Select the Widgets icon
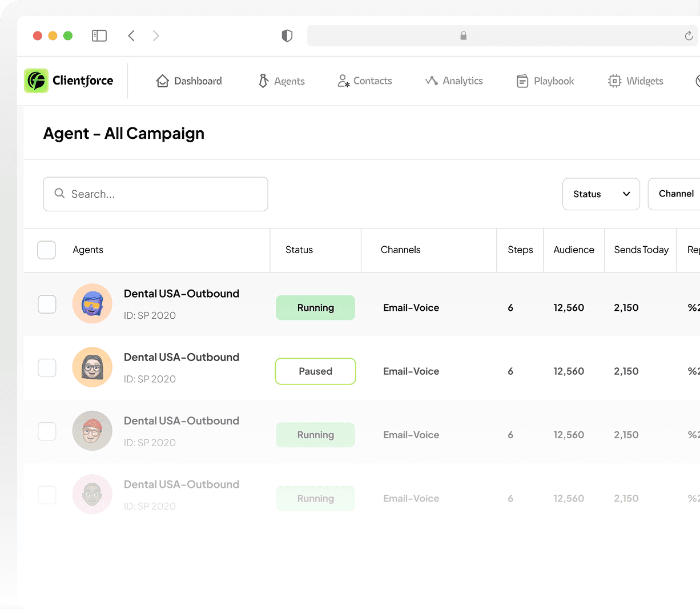The height and width of the screenshot is (609, 700). click(x=614, y=81)
